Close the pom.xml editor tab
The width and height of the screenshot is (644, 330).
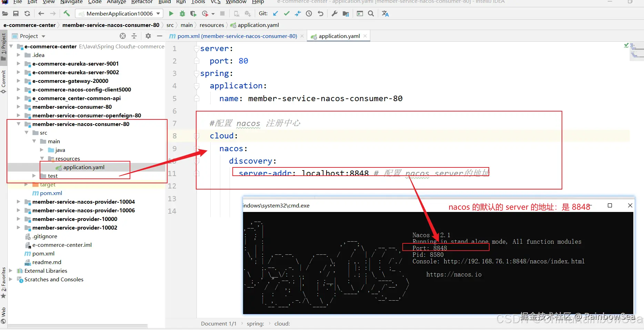click(302, 36)
